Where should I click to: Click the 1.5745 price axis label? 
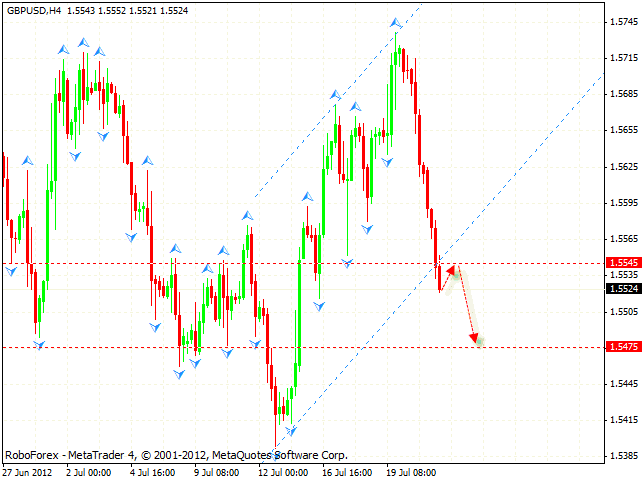(x=623, y=22)
